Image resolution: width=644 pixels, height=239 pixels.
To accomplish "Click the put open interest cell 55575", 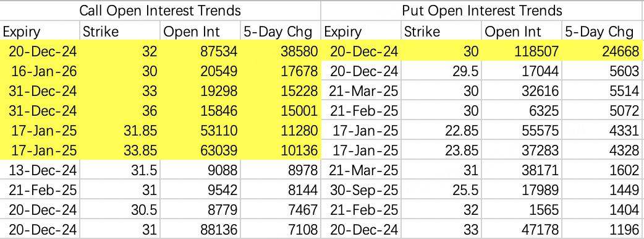I will pyautogui.click(x=522, y=131).
